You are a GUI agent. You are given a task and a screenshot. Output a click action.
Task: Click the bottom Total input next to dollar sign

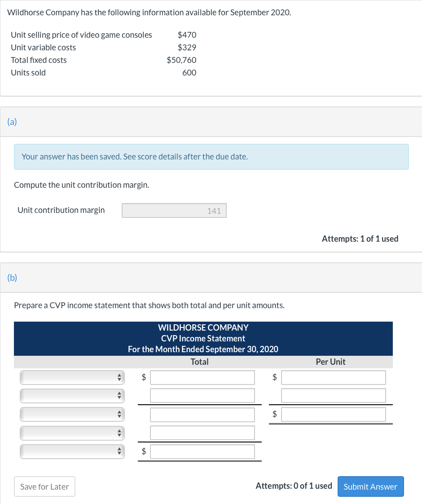(202, 451)
